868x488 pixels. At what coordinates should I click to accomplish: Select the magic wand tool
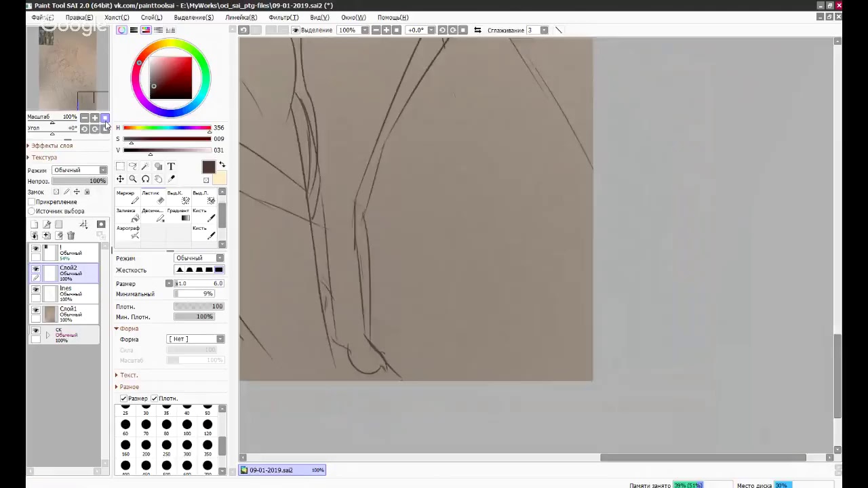pos(145,166)
